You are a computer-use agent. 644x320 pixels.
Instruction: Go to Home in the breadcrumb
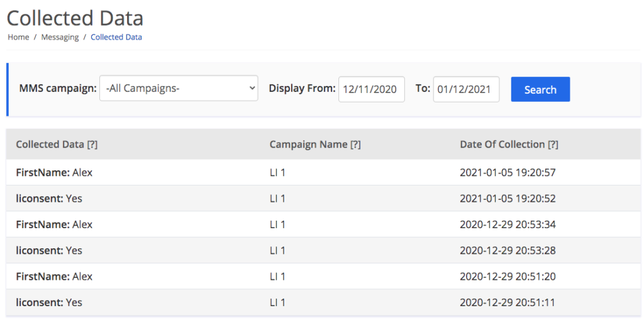tap(18, 37)
